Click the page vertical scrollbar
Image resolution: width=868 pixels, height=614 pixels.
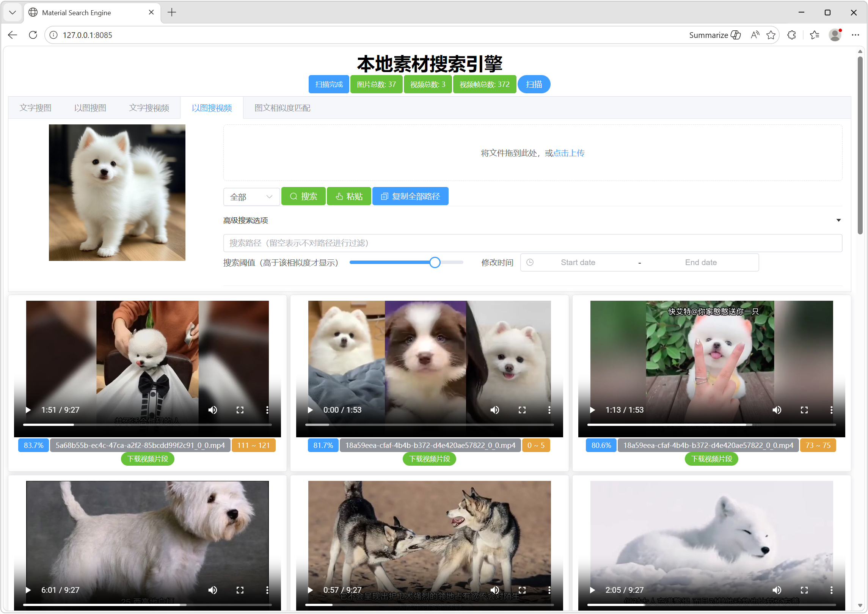(860, 145)
